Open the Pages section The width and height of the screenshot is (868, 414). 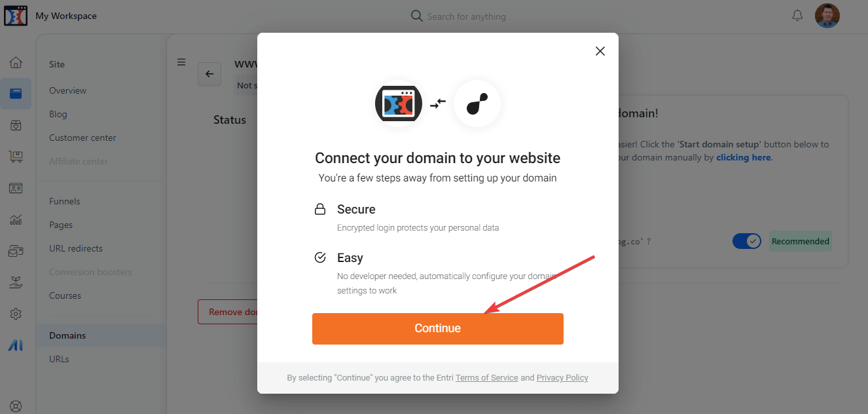(x=60, y=224)
